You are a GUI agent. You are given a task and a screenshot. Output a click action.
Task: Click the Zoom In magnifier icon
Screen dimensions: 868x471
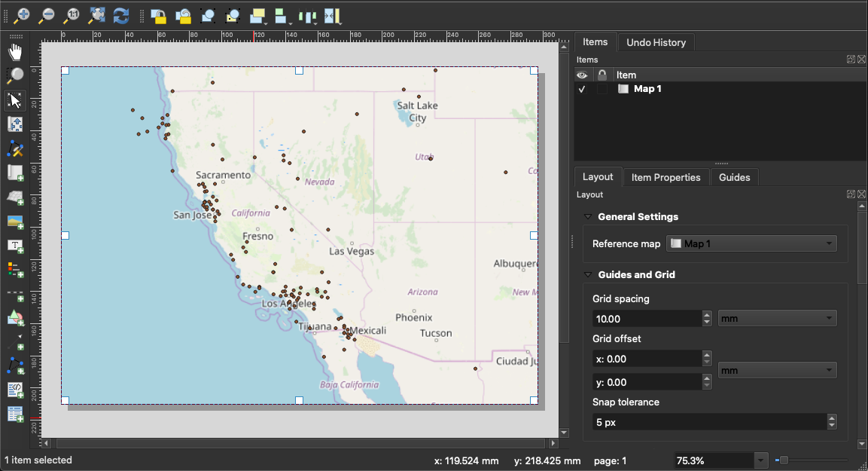pyautogui.click(x=23, y=14)
